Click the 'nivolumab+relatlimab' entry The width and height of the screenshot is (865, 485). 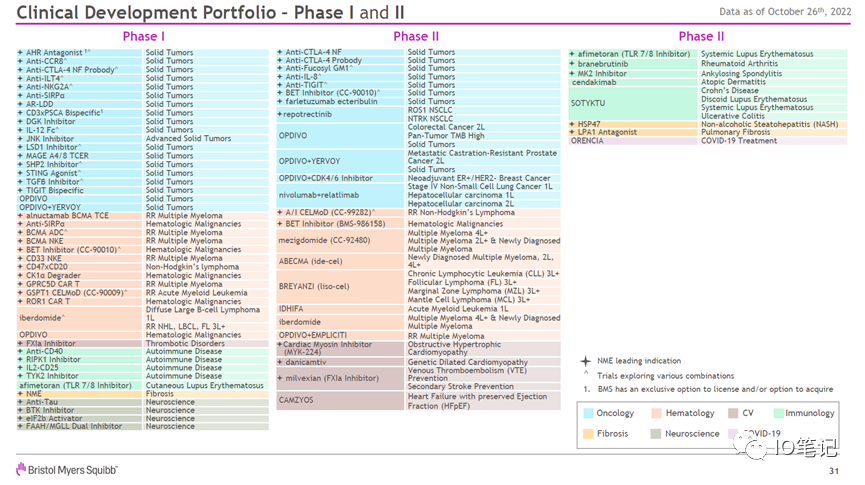pyautogui.click(x=319, y=195)
